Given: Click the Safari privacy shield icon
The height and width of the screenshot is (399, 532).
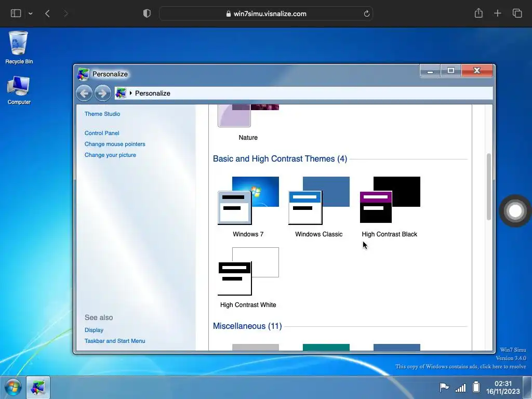Looking at the screenshot, I should [x=147, y=13].
